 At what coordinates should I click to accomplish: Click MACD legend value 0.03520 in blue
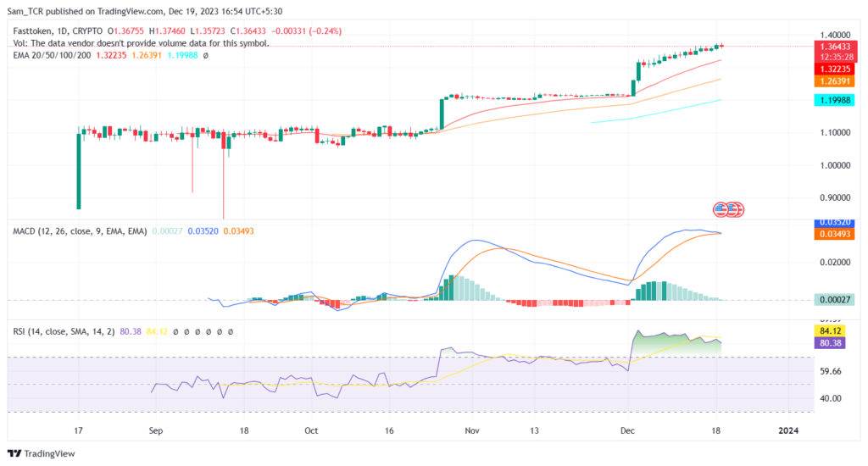pyautogui.click(x=203, y=231)
